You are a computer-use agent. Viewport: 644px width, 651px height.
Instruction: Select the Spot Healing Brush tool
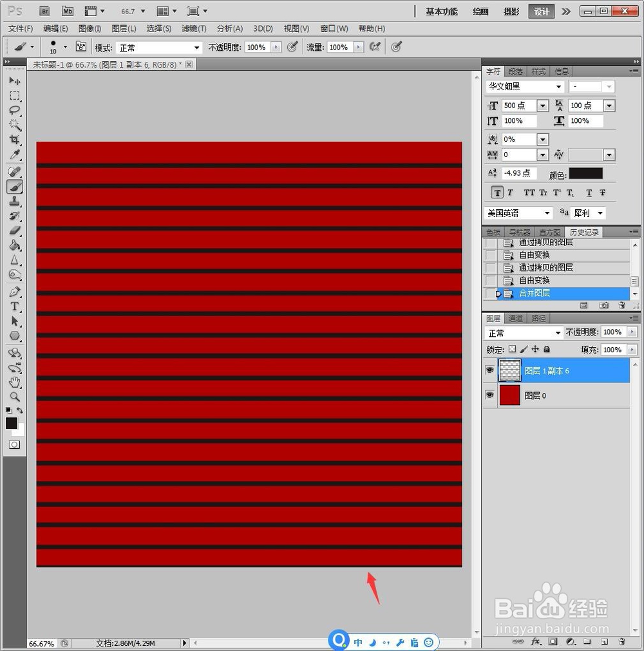pos(15,171)
